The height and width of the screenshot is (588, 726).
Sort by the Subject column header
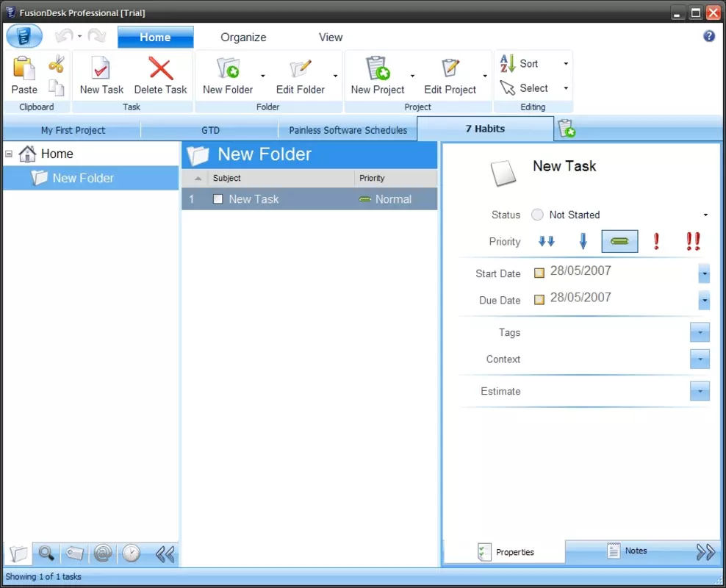click(281, 179)
